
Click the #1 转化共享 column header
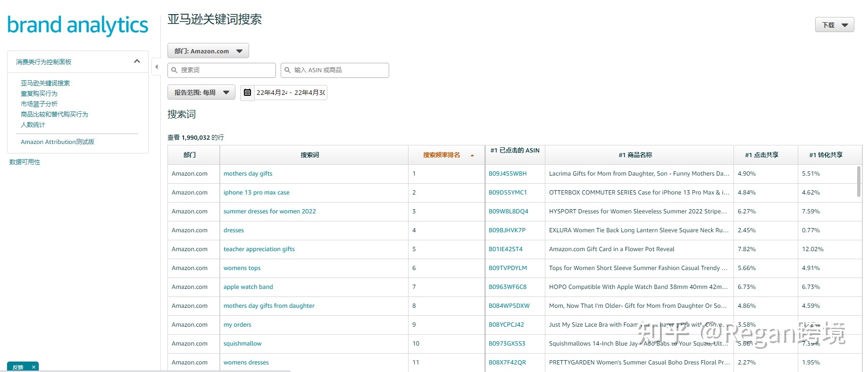click(x=830, y=155)
